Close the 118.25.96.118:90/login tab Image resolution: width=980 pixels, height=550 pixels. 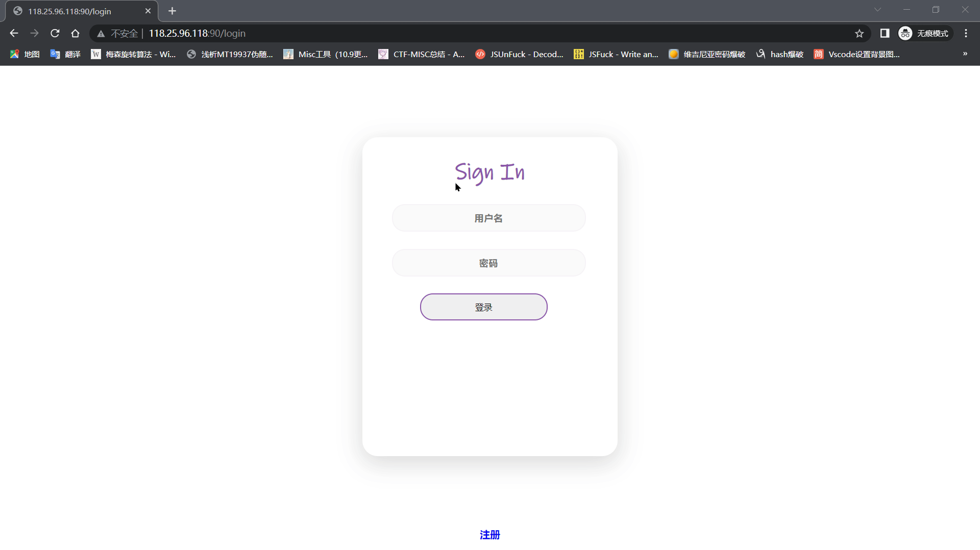[148, 11]
